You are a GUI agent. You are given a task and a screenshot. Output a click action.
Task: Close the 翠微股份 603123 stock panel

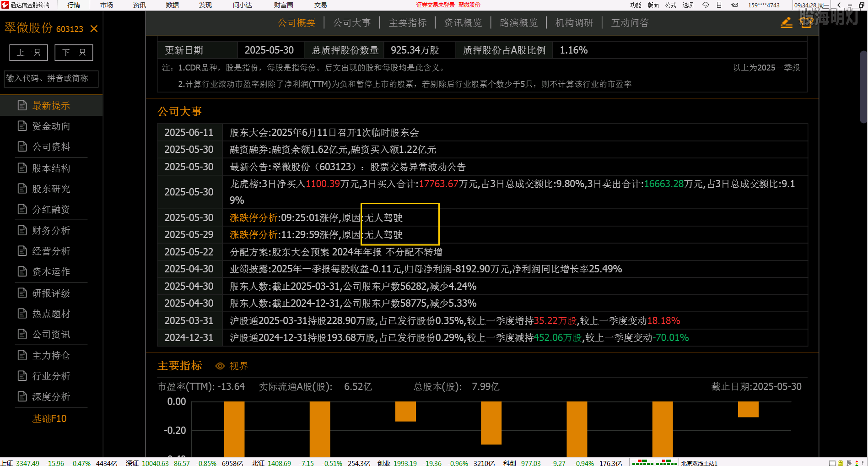(x=94, y=29)
